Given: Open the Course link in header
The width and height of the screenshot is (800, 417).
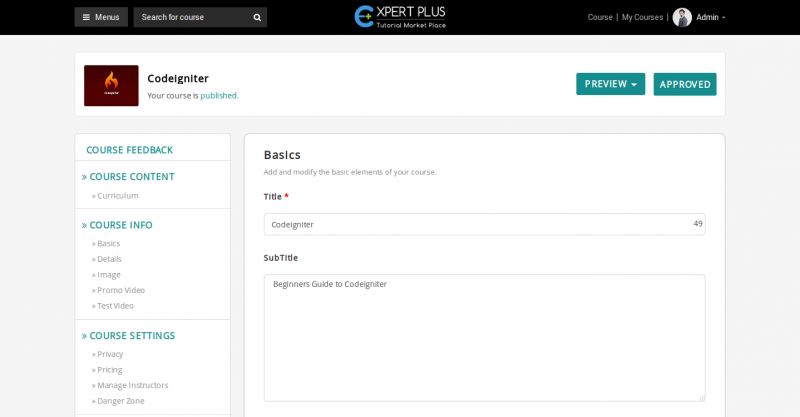Looking at the screenshot, I should pos(600,17).
